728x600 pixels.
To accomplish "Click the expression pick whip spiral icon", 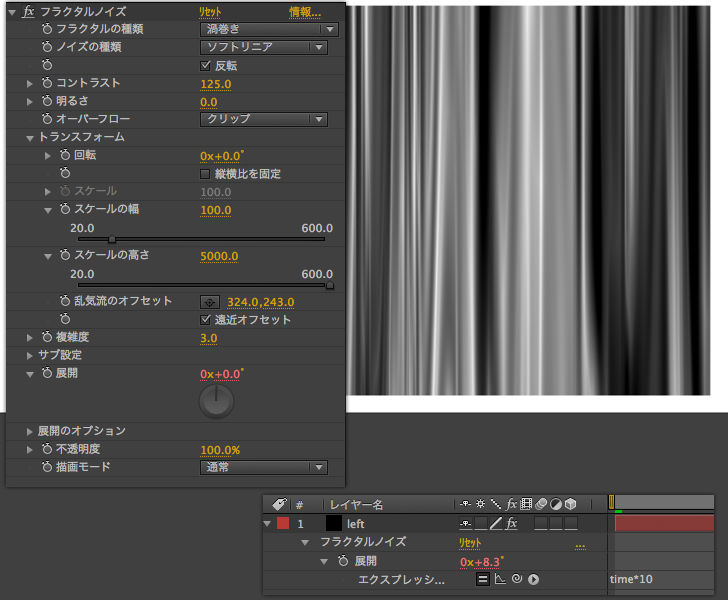I will point(517,579).
